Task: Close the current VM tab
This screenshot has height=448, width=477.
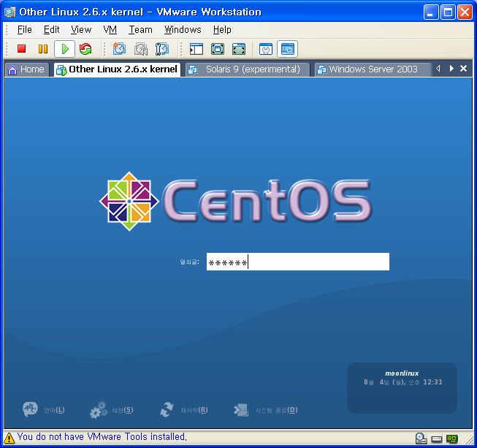Action: tap(463, 69)
